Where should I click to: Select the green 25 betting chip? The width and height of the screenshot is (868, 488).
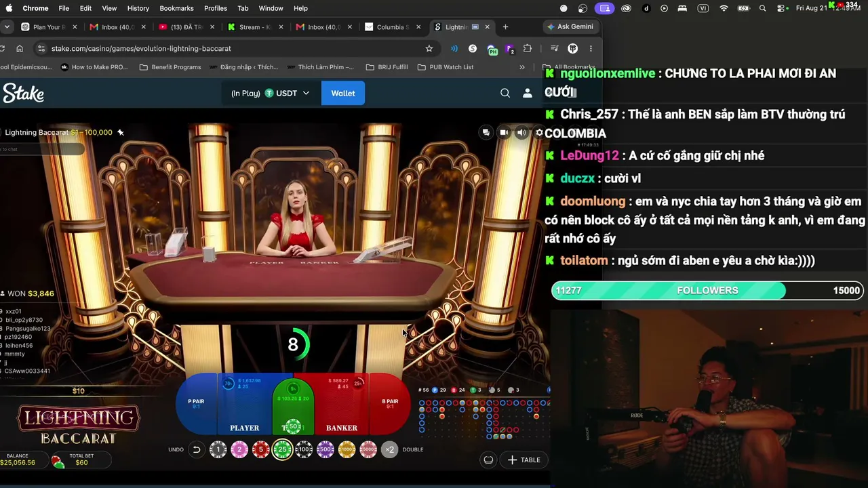283,449
